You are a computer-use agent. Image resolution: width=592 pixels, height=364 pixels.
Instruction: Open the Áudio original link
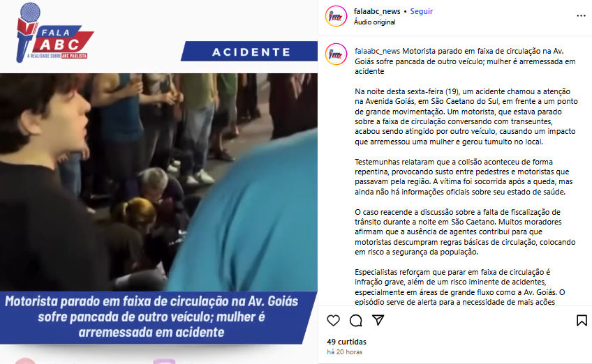(x=374, y=22)
